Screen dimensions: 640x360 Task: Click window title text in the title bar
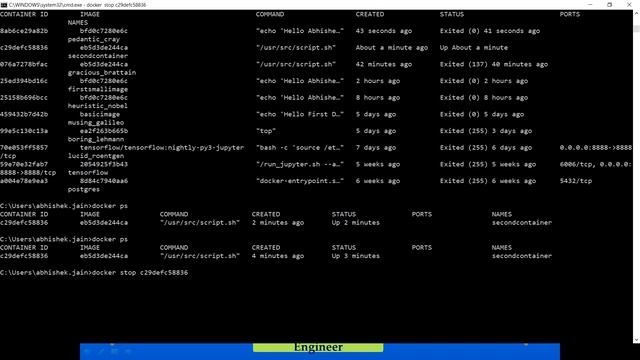77,5
